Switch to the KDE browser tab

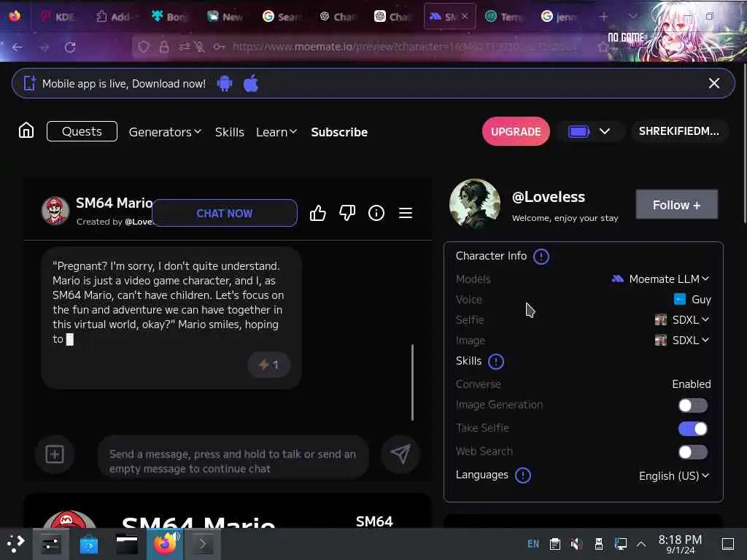click(58, 17)
